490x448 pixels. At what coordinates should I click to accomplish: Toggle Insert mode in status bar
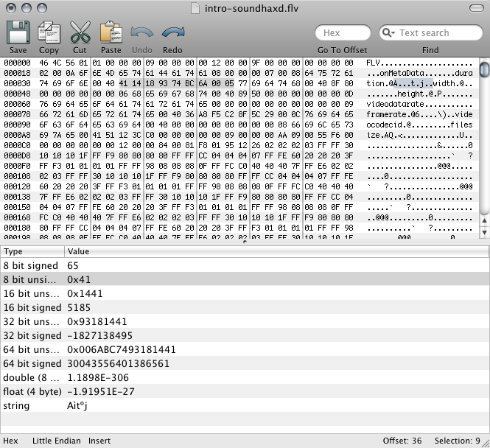[99, 441]
